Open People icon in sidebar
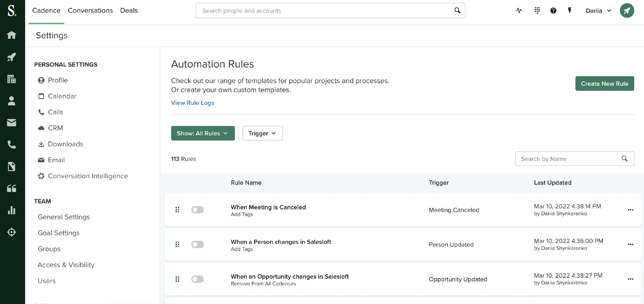 tap(11, 101)
